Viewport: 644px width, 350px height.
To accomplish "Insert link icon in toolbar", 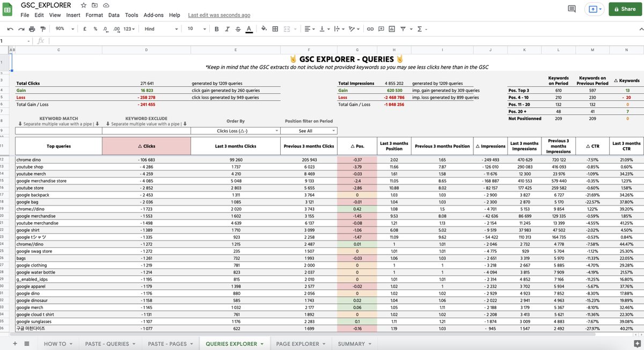I will 370,29.
